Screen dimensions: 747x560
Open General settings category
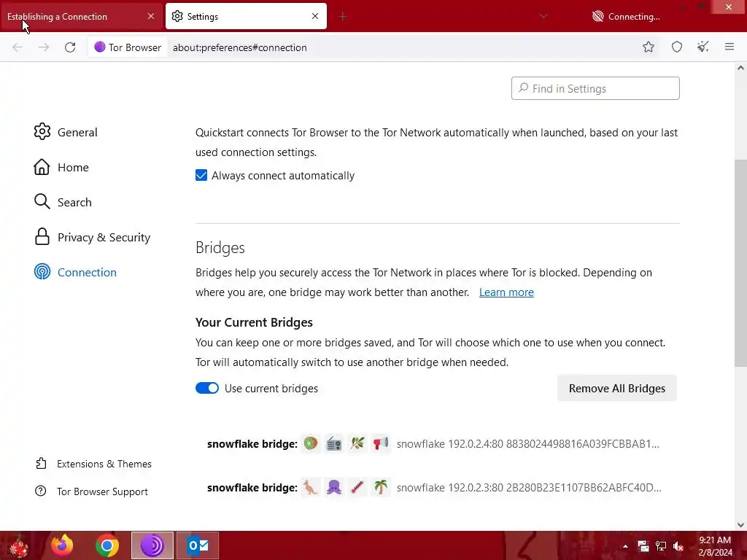(x=66, y=132)
